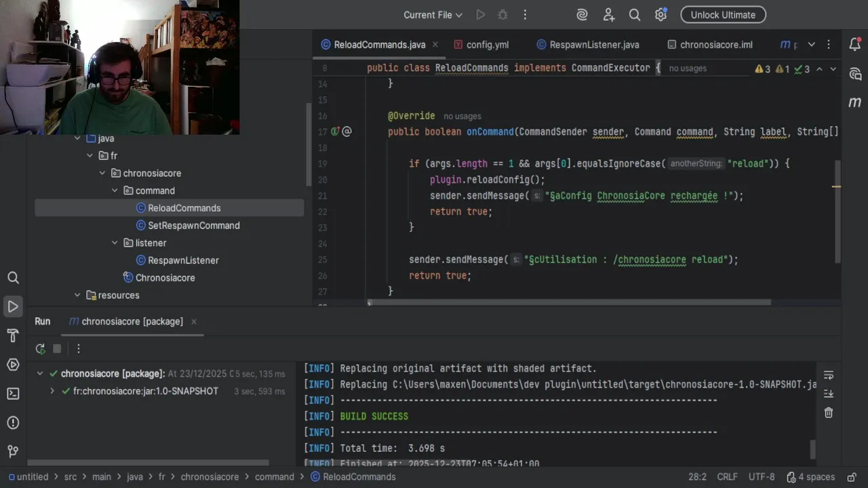
Task: Open the 4 spaces indent setting
Action: 810,476
